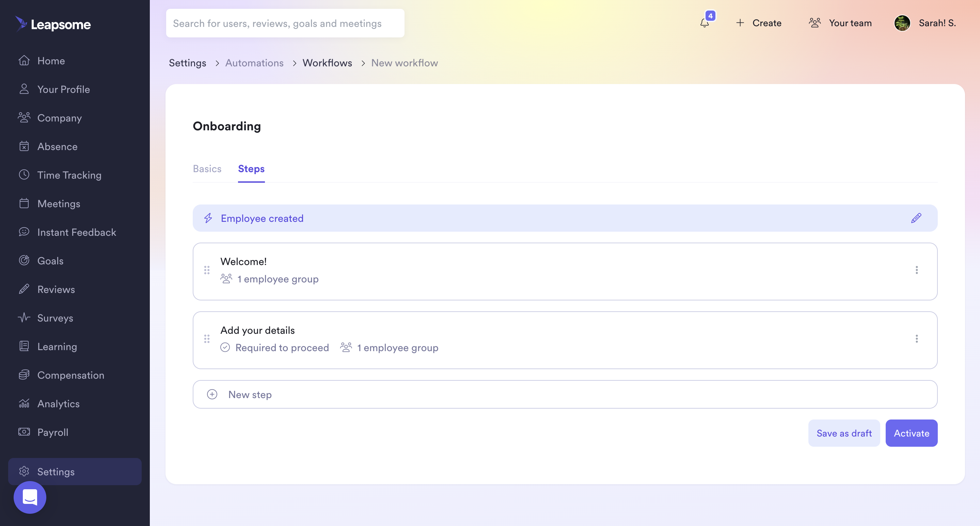Screen dimensions: 980x526
Task: Click the Instant Feedback chat icon
Action: (24, 232)
